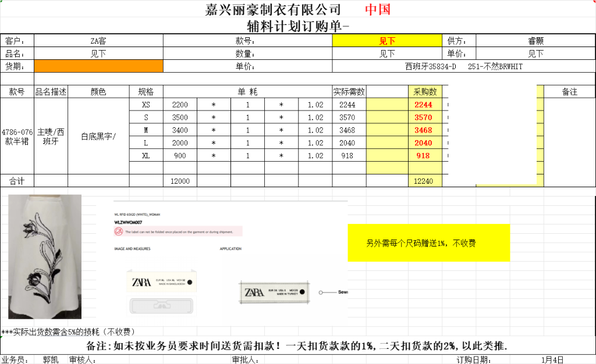This screenshot has width=596, height=364.
Task: Select the 备注 remarks column header
Action: (569, 92)
